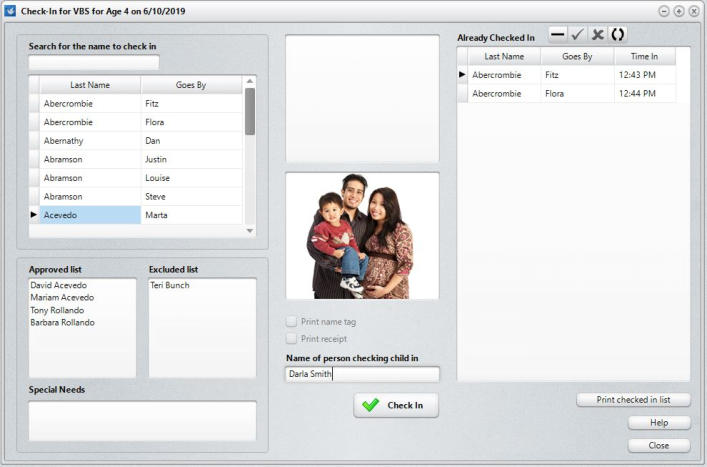707x467 pixels.
Task: Sort by Goes By in search list
Action: (191, 85)
